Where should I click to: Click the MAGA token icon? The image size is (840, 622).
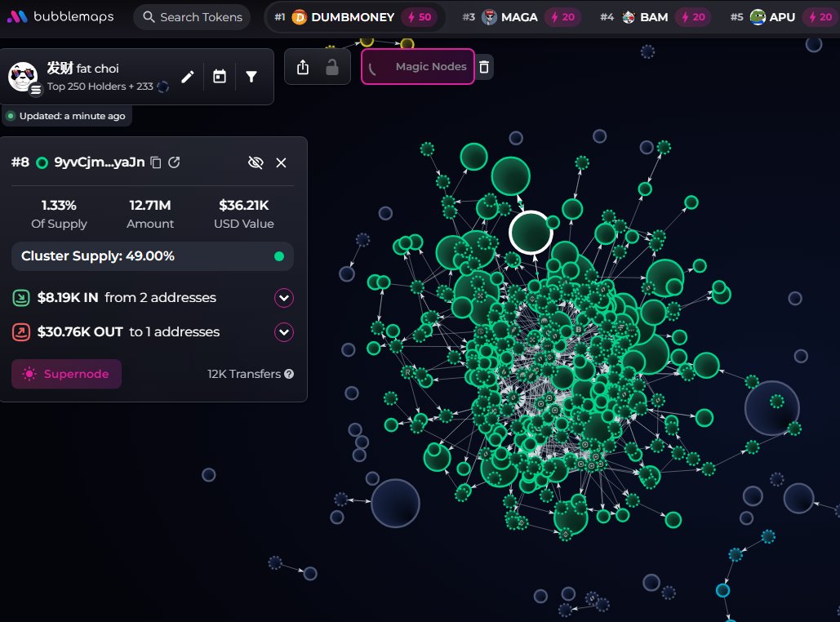(489, 17)
